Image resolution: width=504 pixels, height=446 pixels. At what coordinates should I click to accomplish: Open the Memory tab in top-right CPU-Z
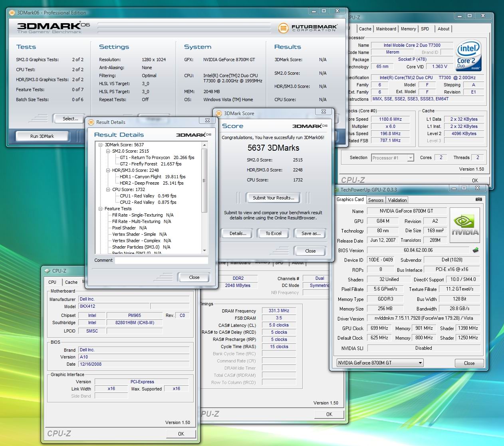click(409, 29)
